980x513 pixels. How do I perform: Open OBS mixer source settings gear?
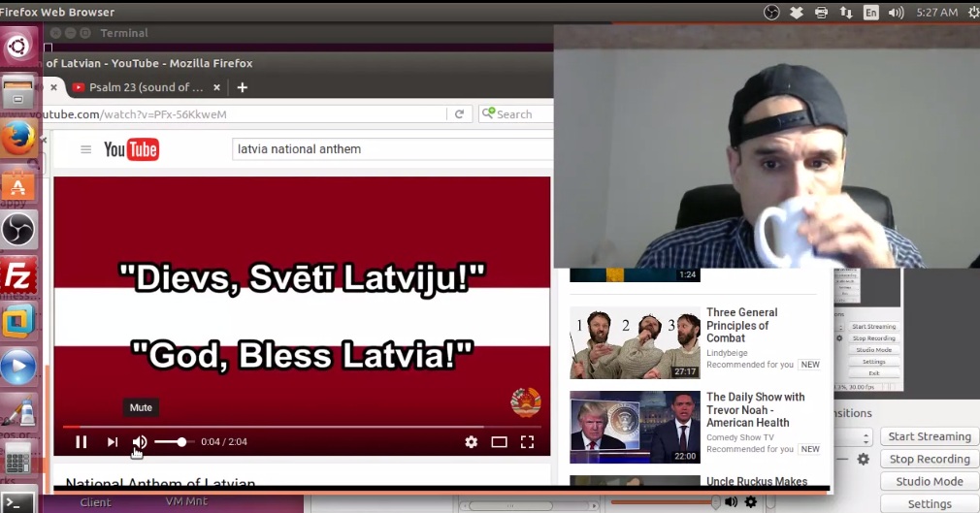coord(751,501)
